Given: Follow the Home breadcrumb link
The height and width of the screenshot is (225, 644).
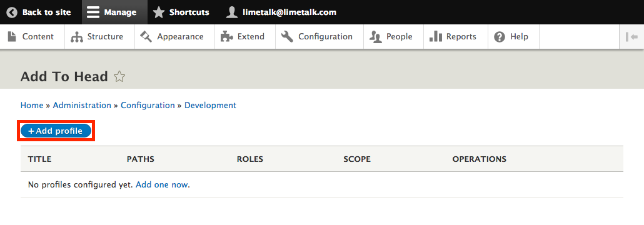Looking at the screenshot, I should (32, 105).
